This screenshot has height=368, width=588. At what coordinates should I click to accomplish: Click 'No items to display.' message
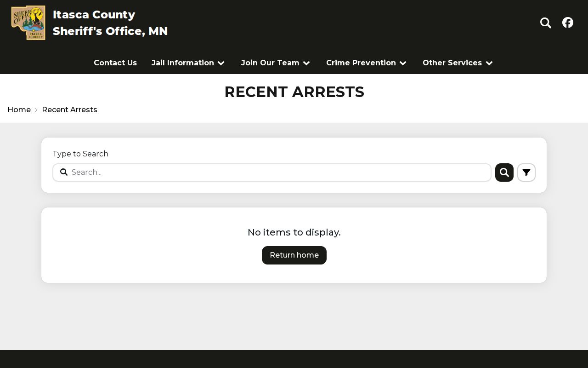[x=294, y=232]
